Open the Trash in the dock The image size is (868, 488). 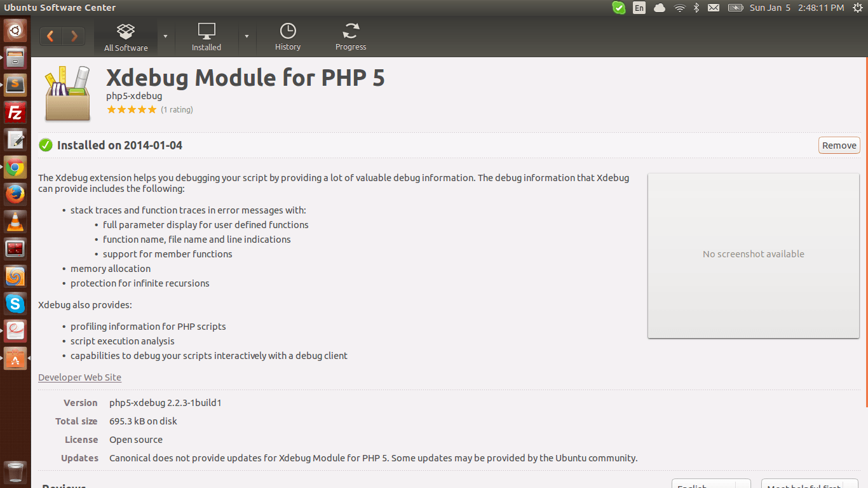(15, 473)
